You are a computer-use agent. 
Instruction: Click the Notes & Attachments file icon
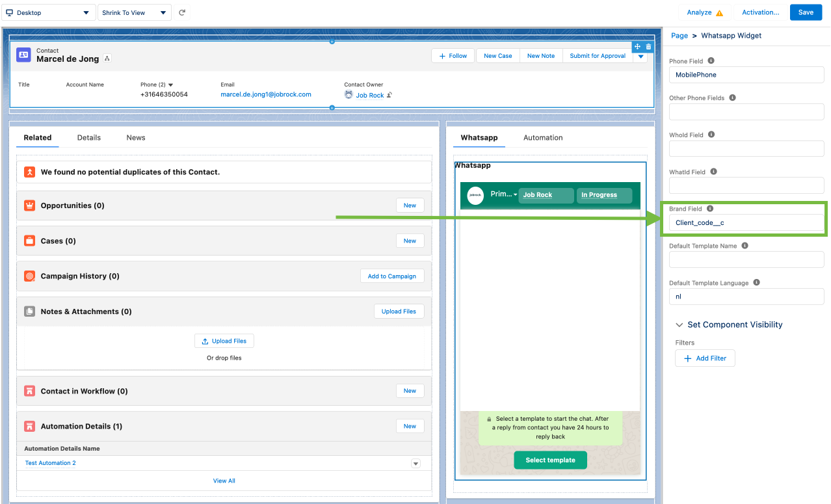coord(29,312)
